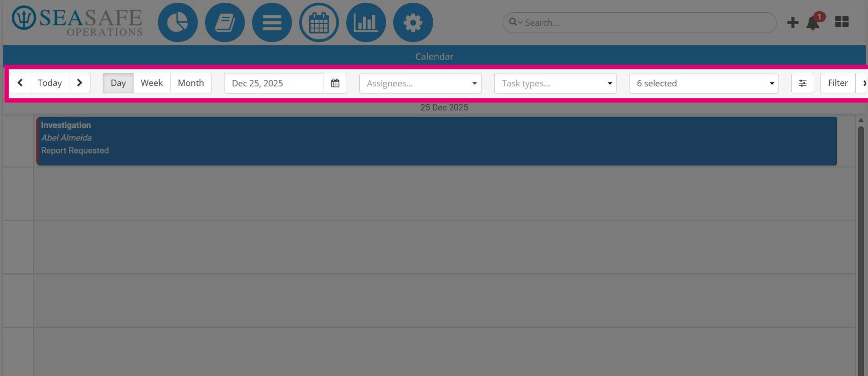The image size is (868, 376).
Task: Jump to Today
Action: pos(50,83)
